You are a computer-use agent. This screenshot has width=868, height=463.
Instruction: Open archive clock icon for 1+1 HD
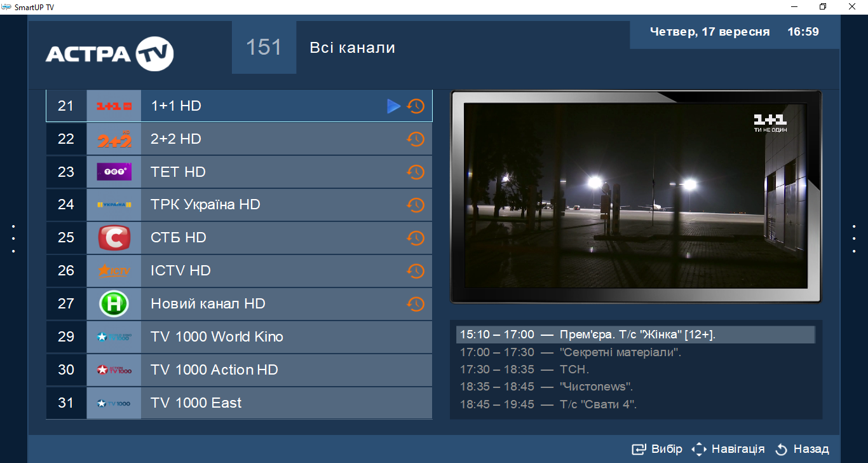pyautogui.click(x=416, y=106)
